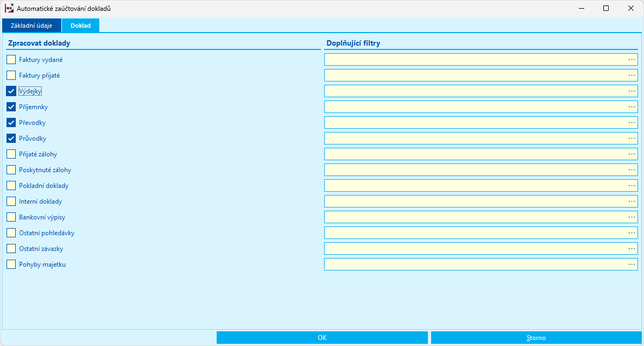Click the K2 application icon in title bar
This screenshot has width=644, height=346.
coord(9,8)
